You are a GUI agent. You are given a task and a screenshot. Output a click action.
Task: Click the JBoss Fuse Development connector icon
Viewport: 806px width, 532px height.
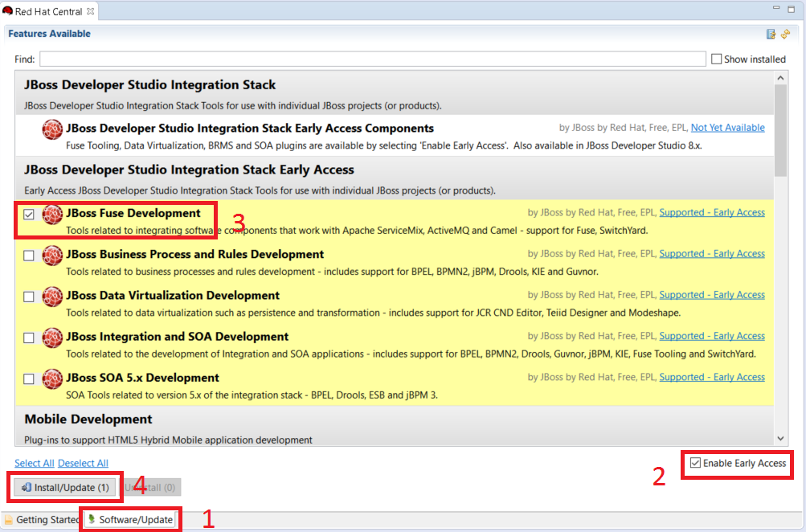click(52, 214)
